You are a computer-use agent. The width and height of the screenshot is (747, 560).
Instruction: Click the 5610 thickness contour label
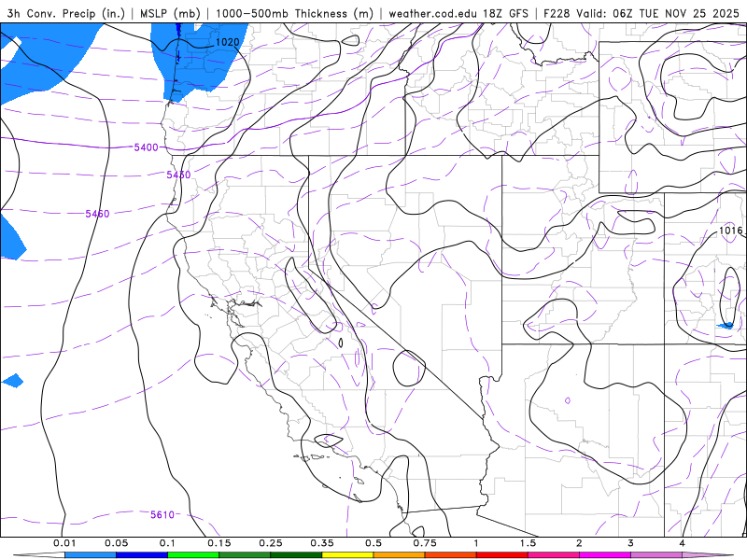pyautogui.click(x=162, y=515)
